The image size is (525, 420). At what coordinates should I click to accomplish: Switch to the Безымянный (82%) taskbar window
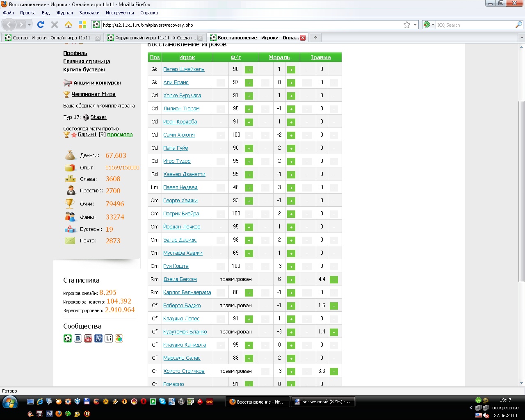pos(323,402)
